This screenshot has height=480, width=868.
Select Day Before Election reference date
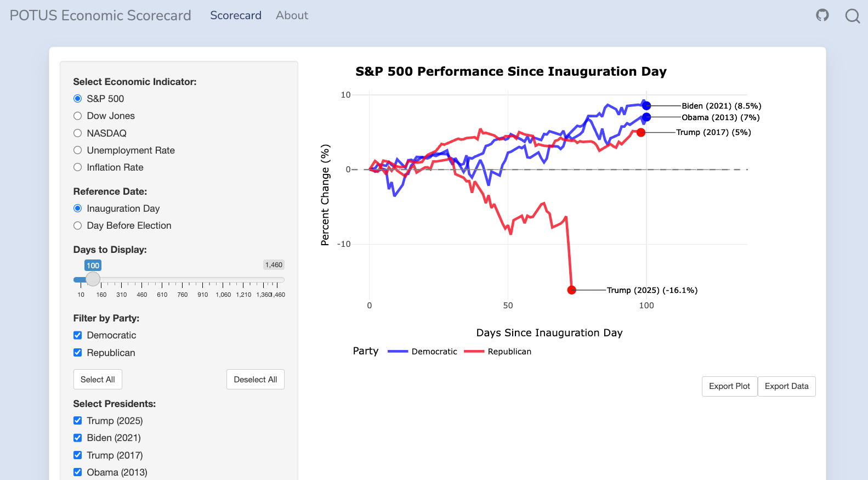pos(78,225)
